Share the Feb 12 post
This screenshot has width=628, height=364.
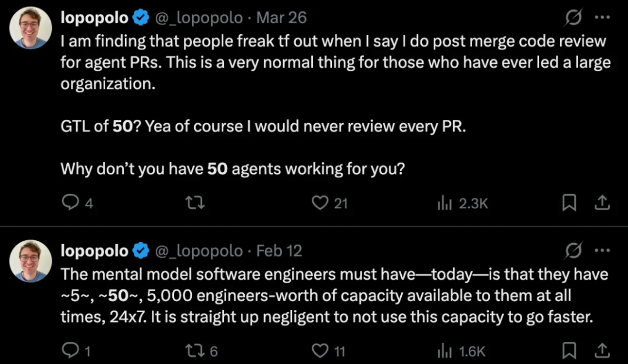[602, 350]
